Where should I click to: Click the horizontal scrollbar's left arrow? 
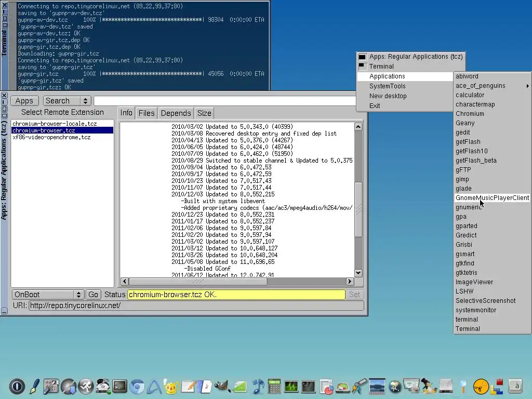pyautogui.click(x=125, y=281)
